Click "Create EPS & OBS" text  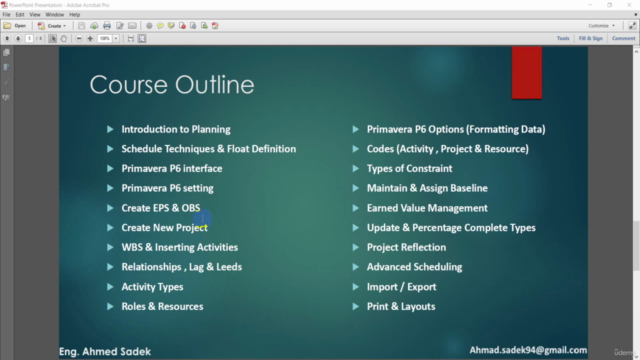point(161,208)
